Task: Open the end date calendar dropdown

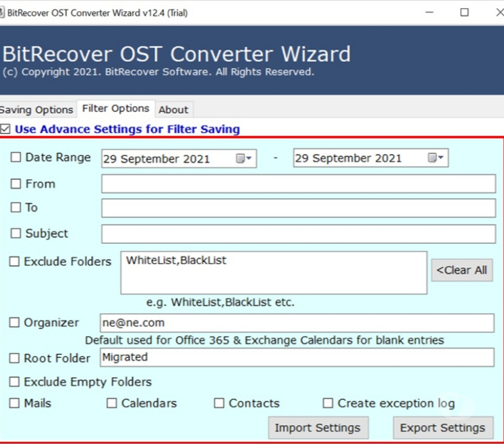Action: tap(435, 158)
